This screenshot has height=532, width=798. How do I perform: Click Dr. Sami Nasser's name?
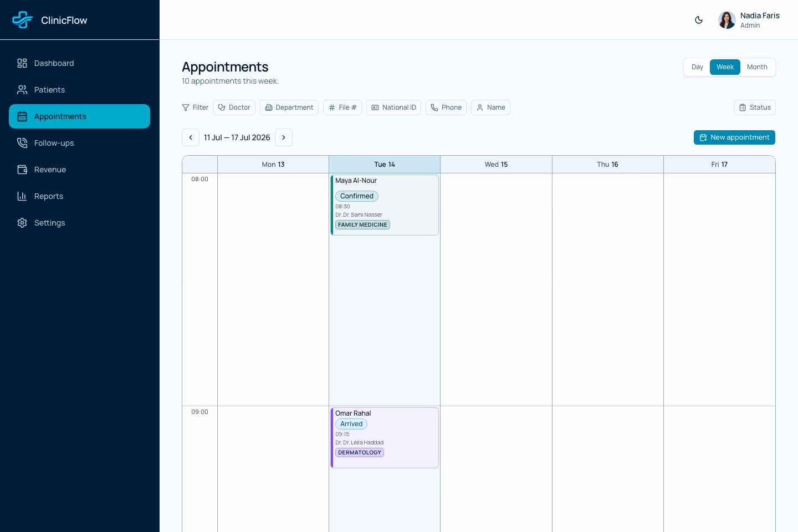click(359, 215)
